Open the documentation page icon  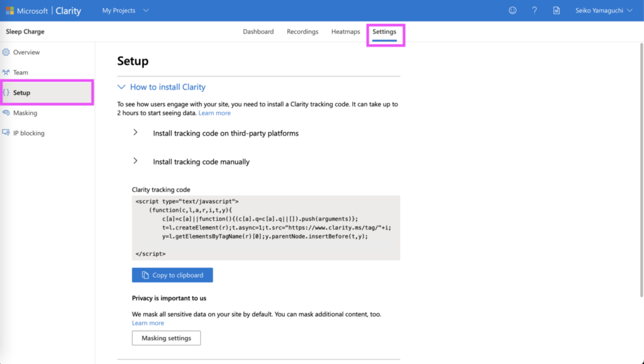click(556, 11)
